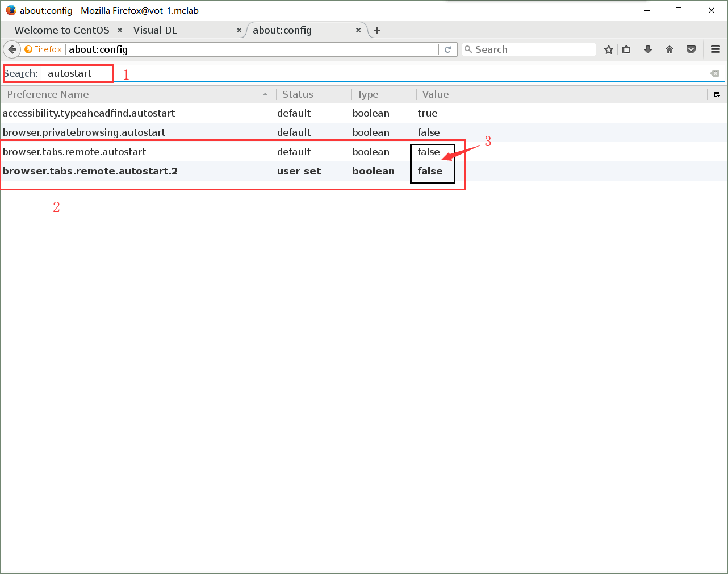Viewport: 728px width, 574px height.
Task: Click default status of browser.tabs.remote.autostart
Action: pyautogui.click(x=294, y=152)
